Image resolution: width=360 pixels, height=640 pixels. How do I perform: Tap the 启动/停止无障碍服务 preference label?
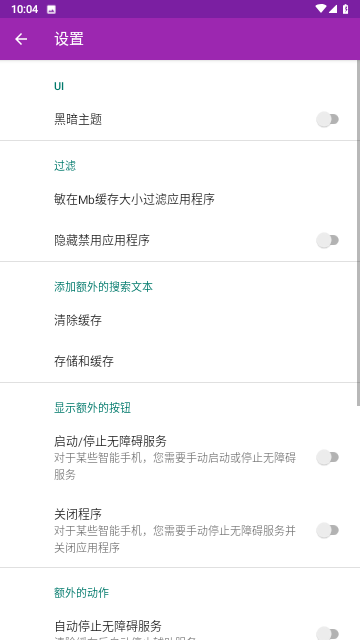point(111,441)
